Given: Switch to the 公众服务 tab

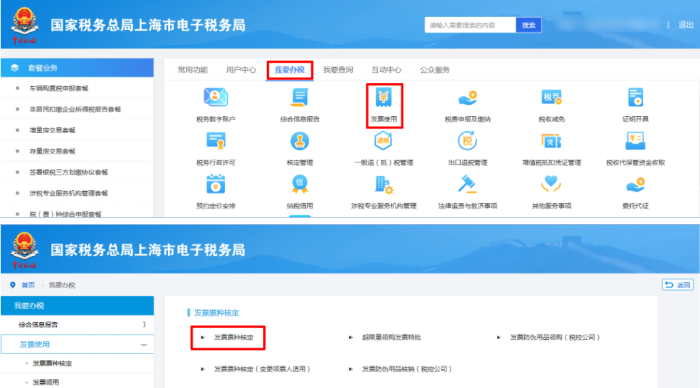Looking at the screenshot, I should [x=435, y=70].
